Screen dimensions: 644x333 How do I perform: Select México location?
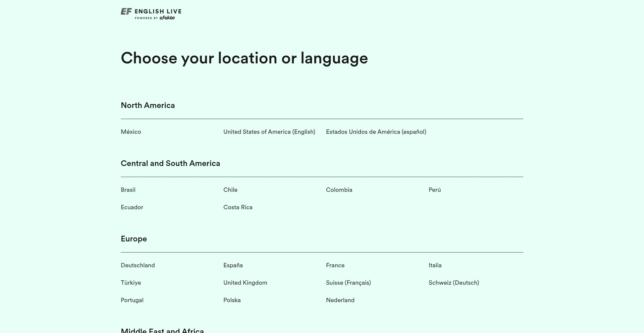point(131,132)
